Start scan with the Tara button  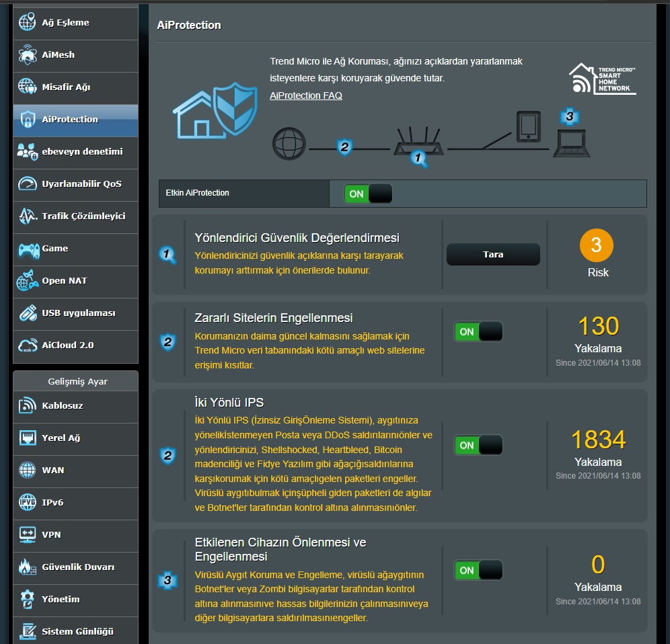(x=493, y=255)
